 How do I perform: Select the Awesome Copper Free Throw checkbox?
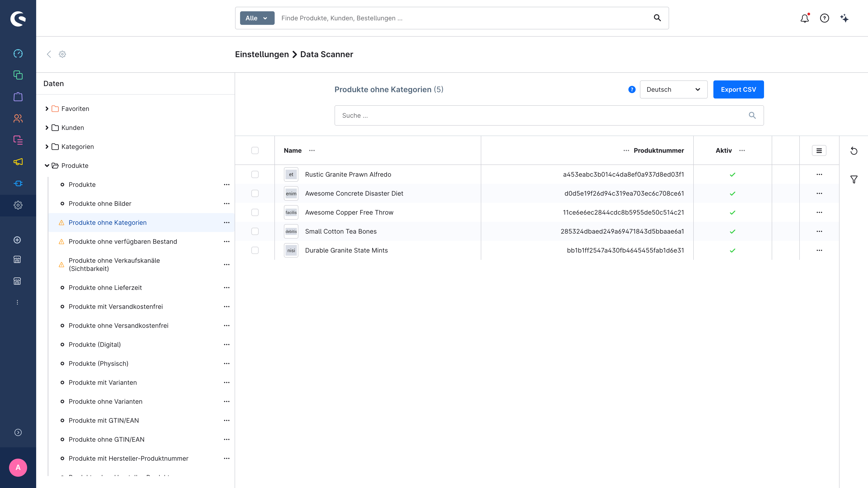tap(255, 213)
